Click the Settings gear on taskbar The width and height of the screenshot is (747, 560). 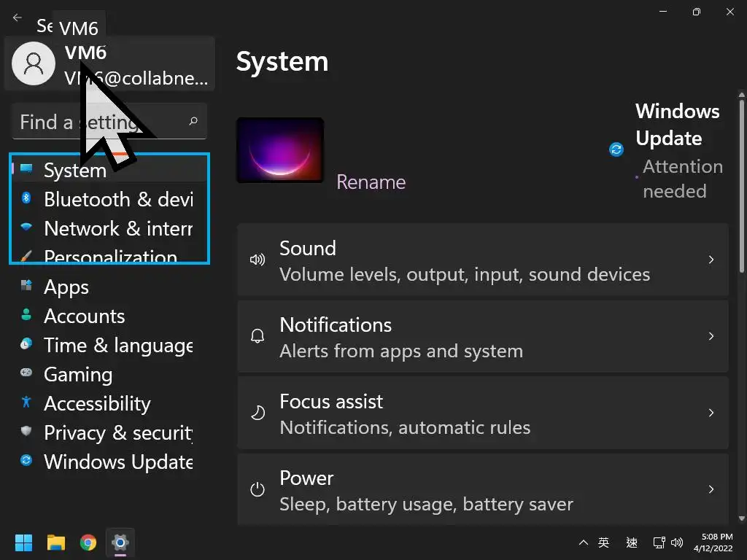point(120,542)
